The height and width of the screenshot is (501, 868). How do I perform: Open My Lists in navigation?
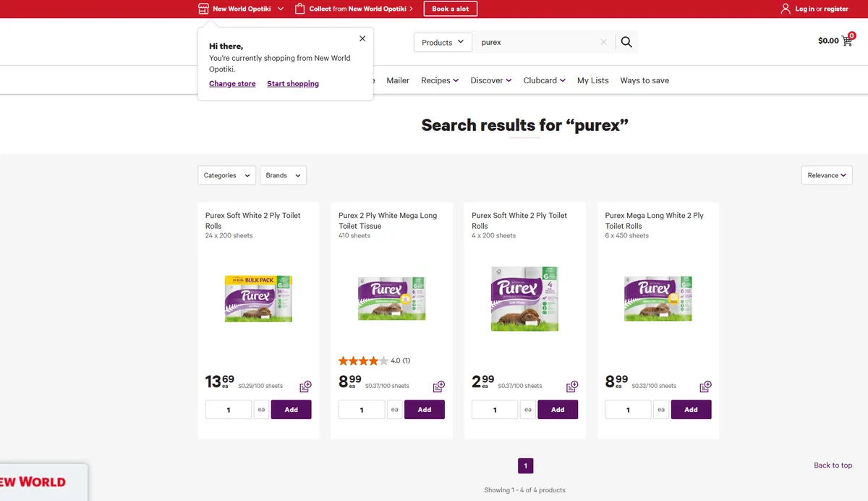[x=593, y=80]
